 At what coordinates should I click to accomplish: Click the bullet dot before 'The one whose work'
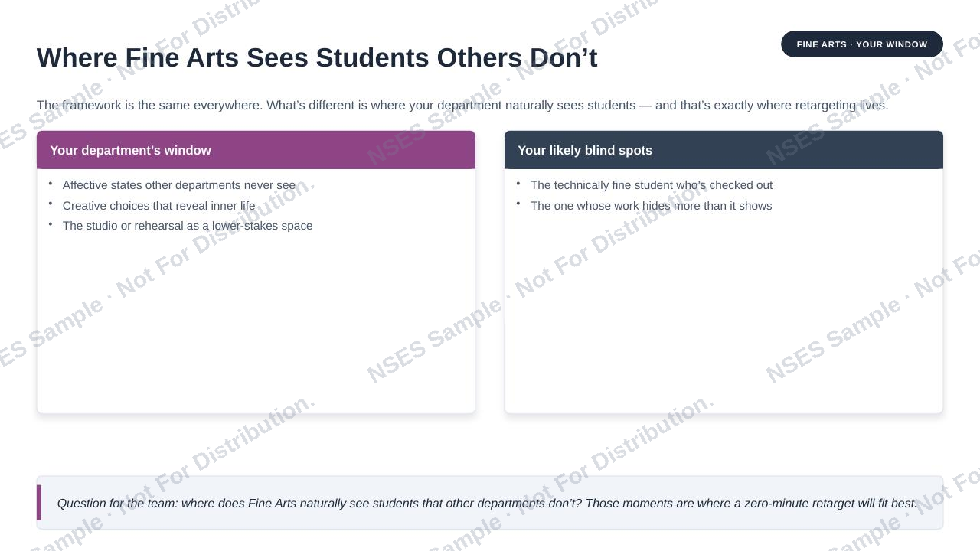pyautogui.click(x=518, y=204)
